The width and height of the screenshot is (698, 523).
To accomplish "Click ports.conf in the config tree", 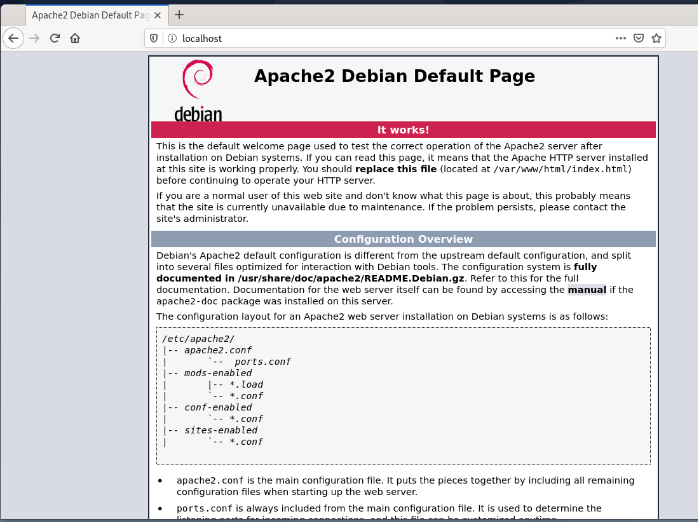I will 262,362.
